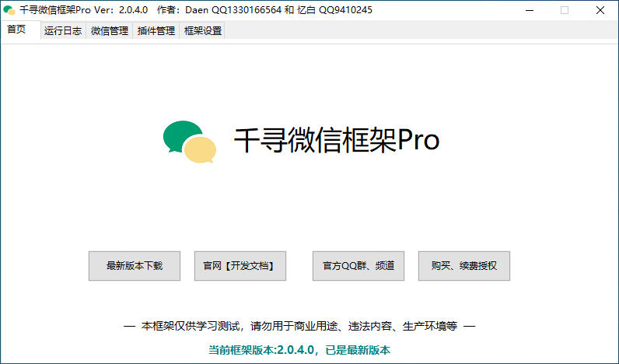Click the maximize window button
Viewport: 619px width, 364px height.
tap(565, 10)
